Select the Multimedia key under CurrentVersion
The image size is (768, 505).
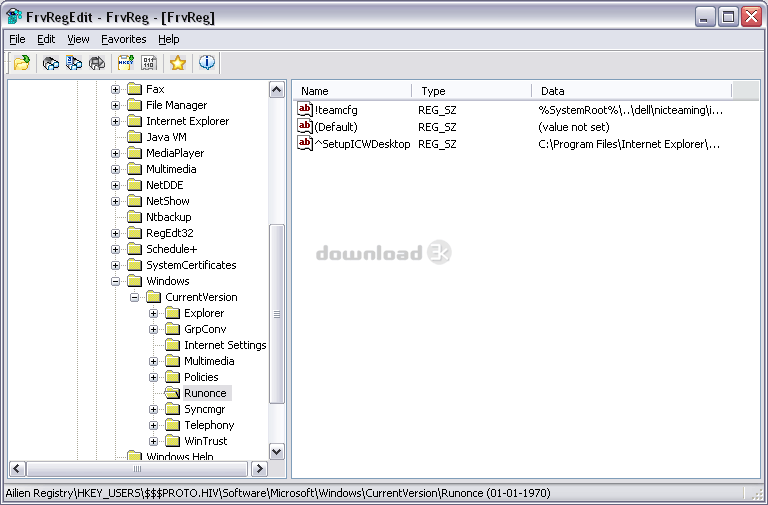(x=209, y=361)
